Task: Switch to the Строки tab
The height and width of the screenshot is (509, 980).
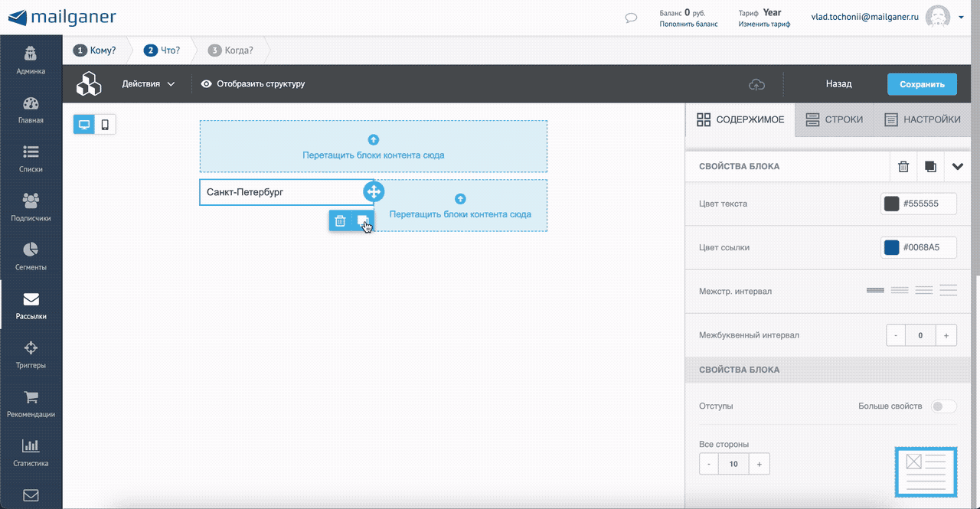Action: click(833, 119)
